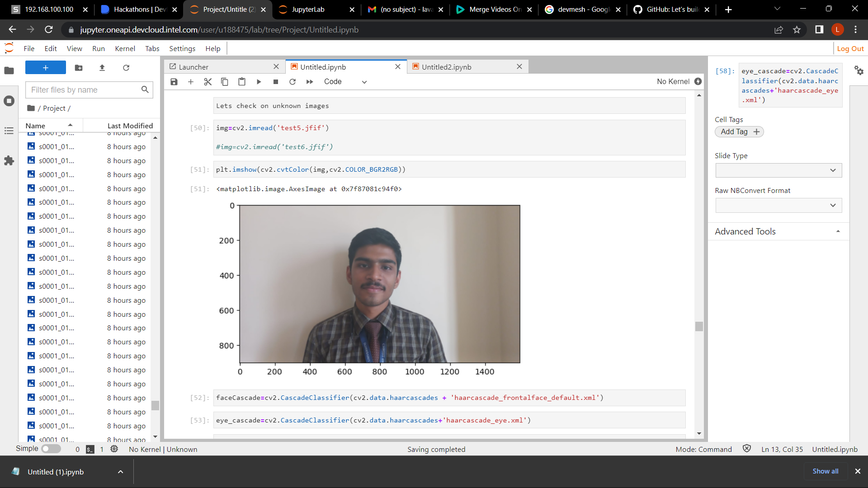Viewport: 868px width, 488px height.
Task: Open the cell type Code dropdown
Action: [345, 82]
